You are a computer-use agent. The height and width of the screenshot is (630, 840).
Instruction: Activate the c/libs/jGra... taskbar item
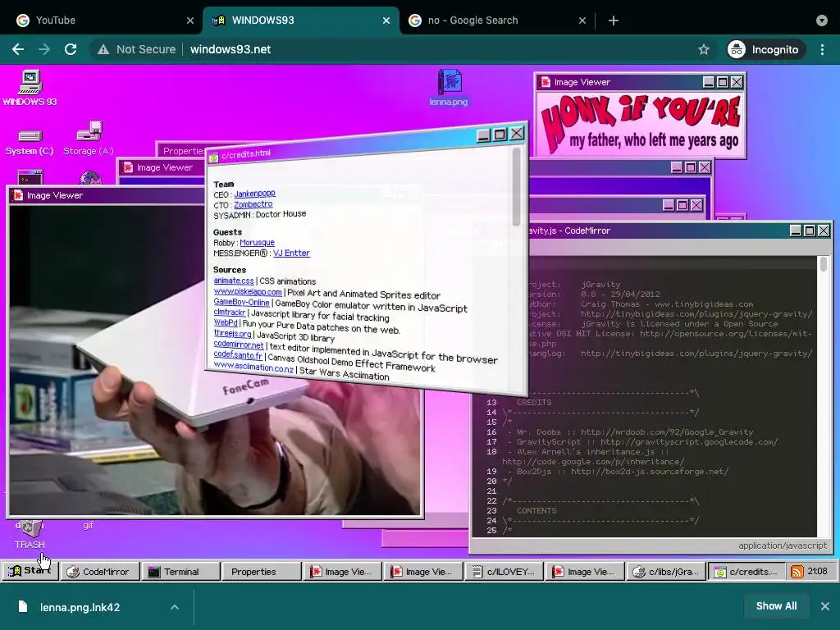pos(666,572)
